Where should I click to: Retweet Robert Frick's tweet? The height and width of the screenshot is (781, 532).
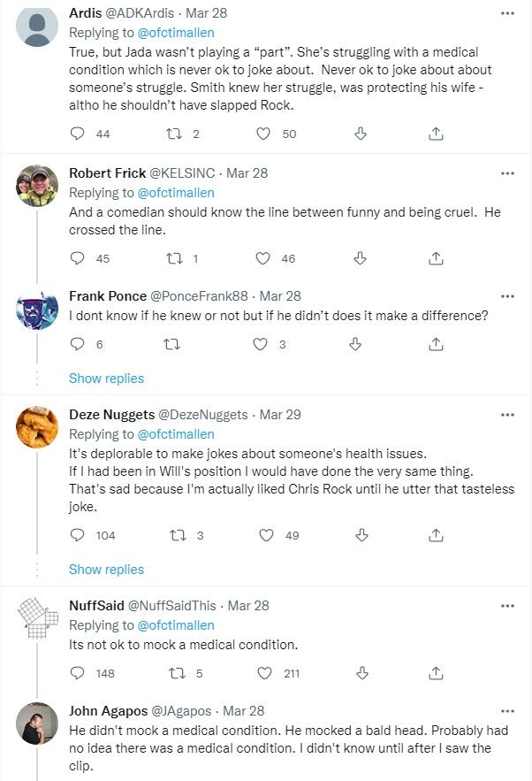point(174,258)
